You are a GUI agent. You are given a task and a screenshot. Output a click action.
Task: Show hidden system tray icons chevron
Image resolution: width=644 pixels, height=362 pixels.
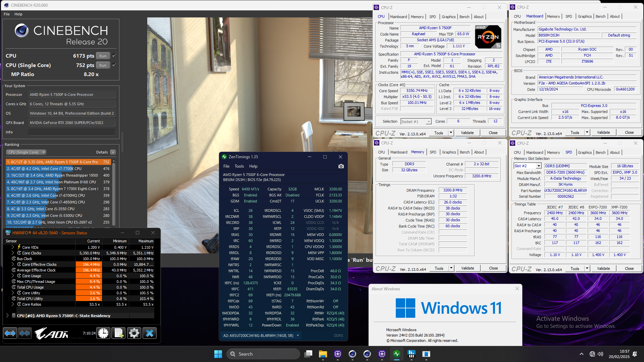point(582,354)
